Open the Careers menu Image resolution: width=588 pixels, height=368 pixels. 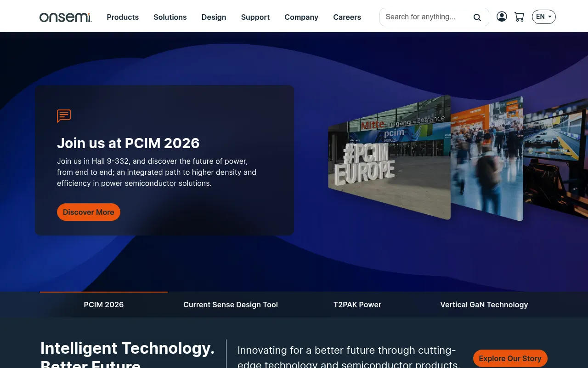(347, 17)
